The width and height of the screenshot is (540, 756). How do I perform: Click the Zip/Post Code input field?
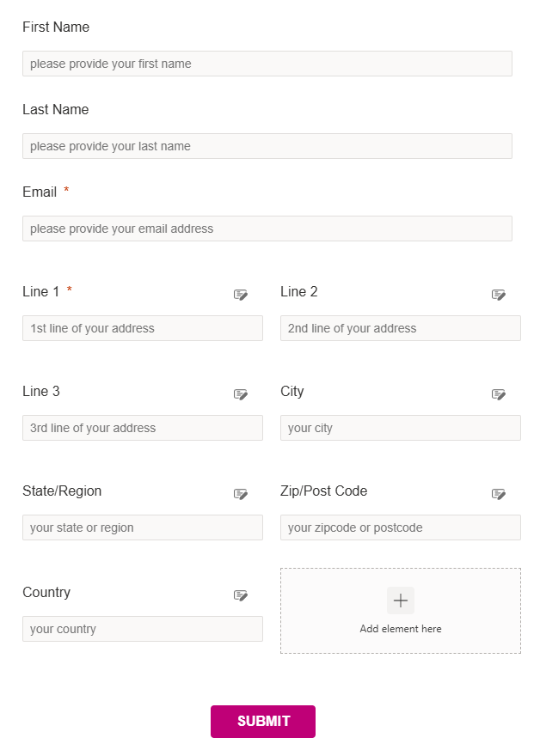[401, 527]
